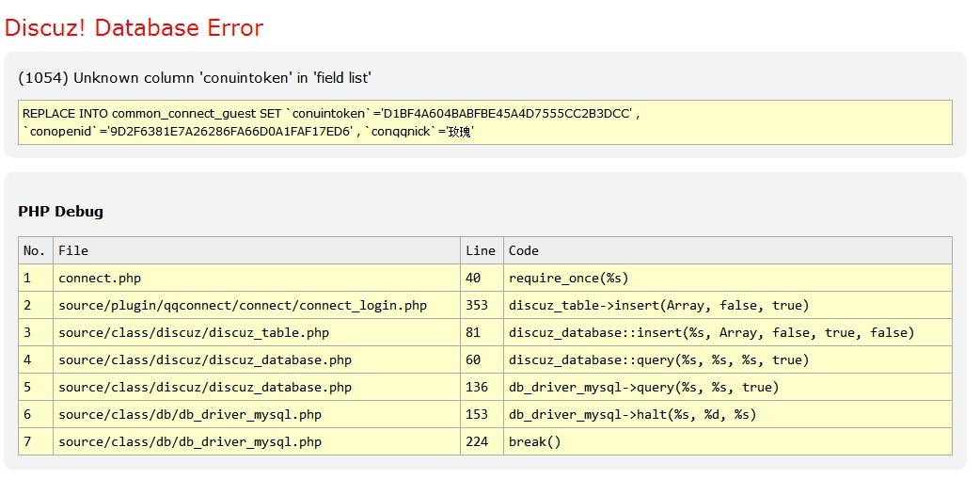Select the connect.php file cell
980x479 pixels.
click(x=257, y=278)
